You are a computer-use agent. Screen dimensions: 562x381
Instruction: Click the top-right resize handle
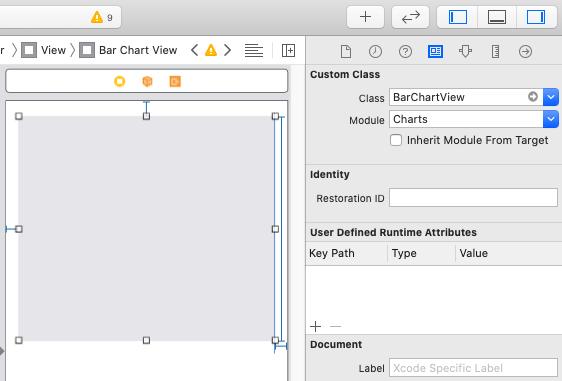coord(275,116)
